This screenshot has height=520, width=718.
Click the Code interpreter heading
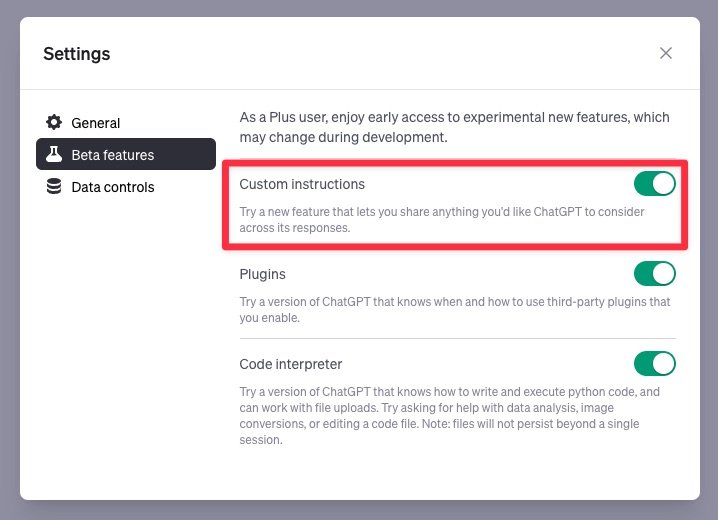pos(291,364)
